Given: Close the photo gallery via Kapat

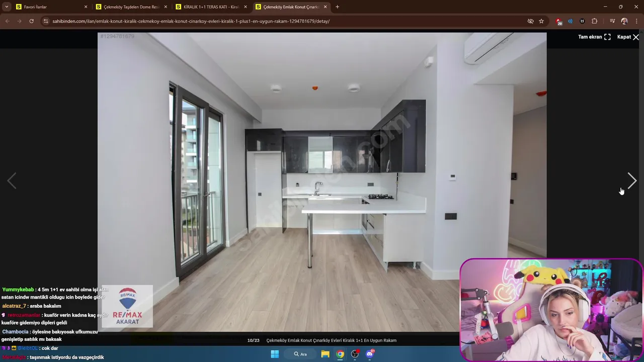Looking at the screenshot, I should 628,37.
